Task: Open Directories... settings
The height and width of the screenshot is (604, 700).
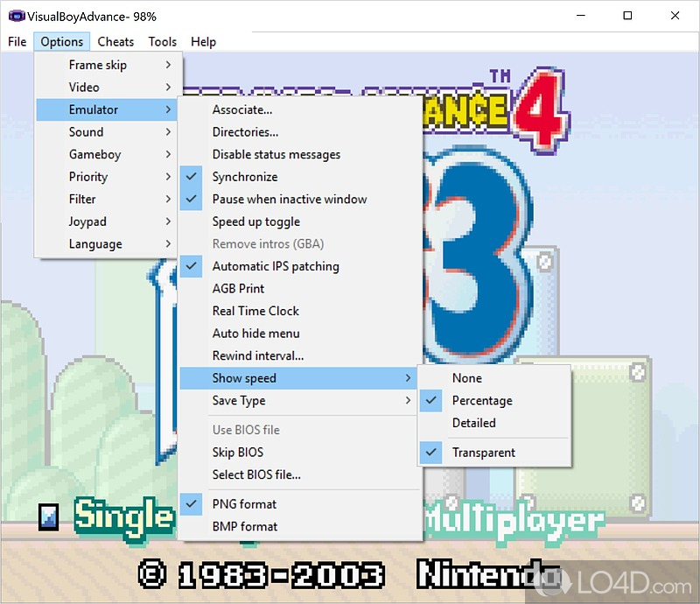Action: pos(245,132)
